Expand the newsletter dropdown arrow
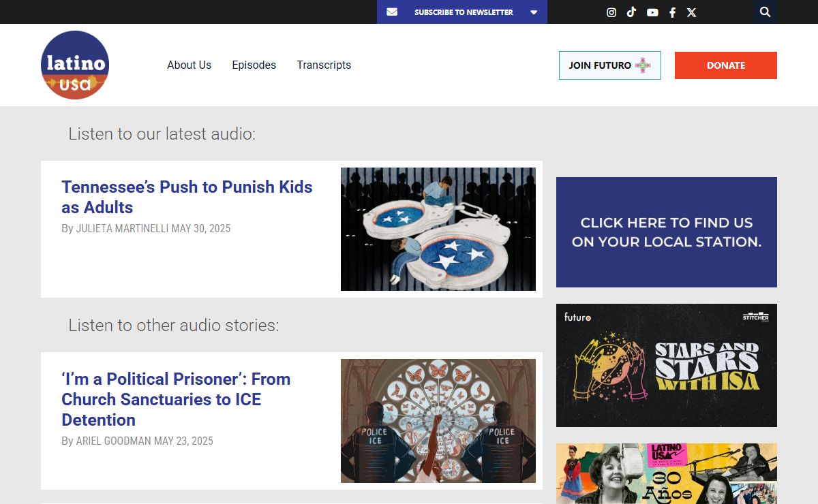 534,12
